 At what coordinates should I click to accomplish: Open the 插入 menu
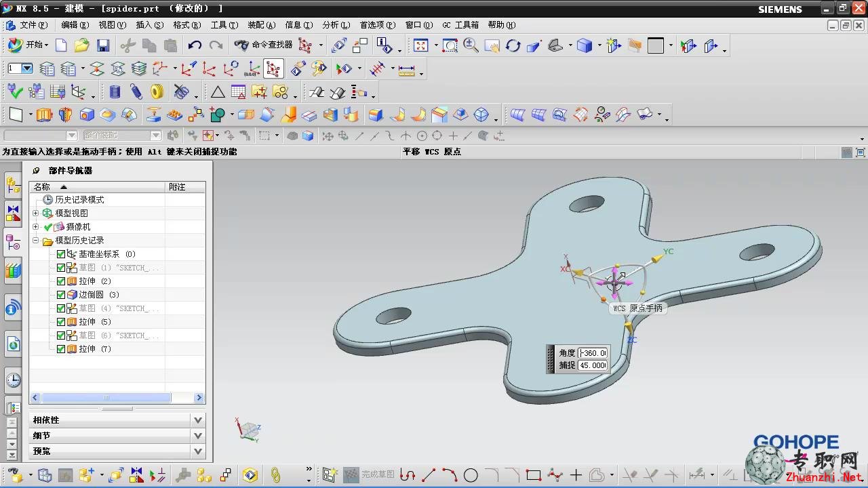click(x=149, y=25)
